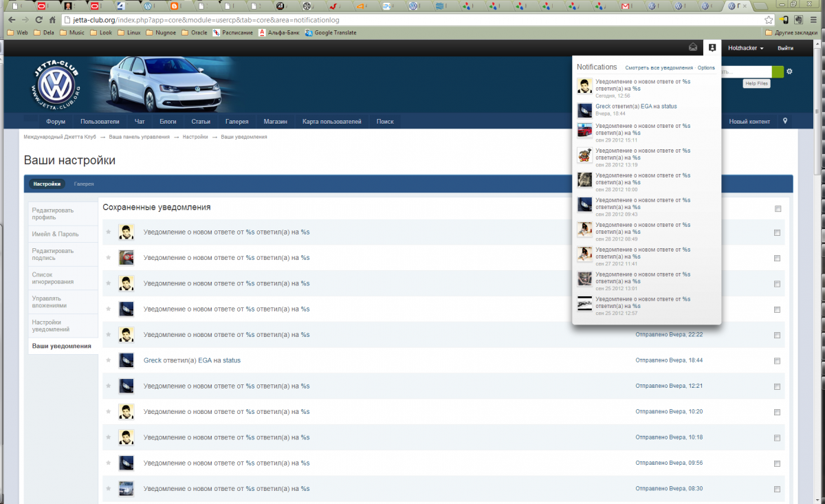Open the Форум navigation item

[x=56, y=122]
